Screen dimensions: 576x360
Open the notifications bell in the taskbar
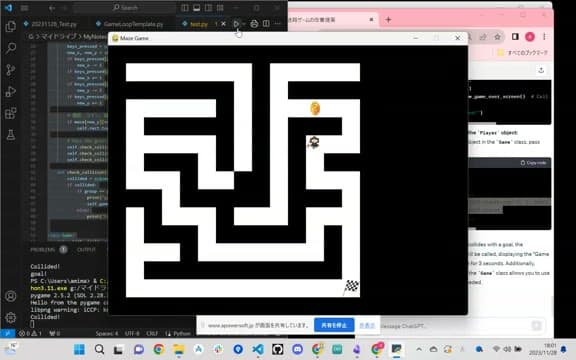click(564, 349)
